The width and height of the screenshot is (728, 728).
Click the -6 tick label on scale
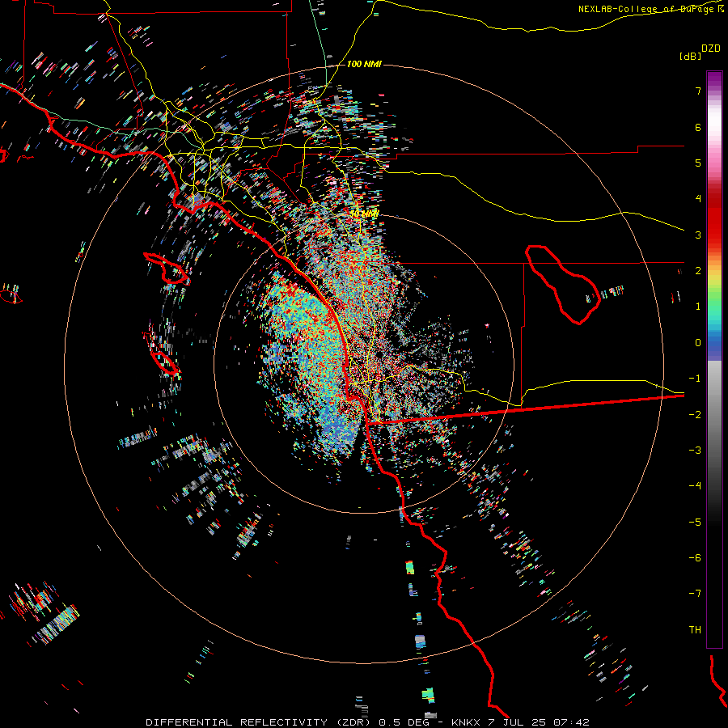click(695, 558)
